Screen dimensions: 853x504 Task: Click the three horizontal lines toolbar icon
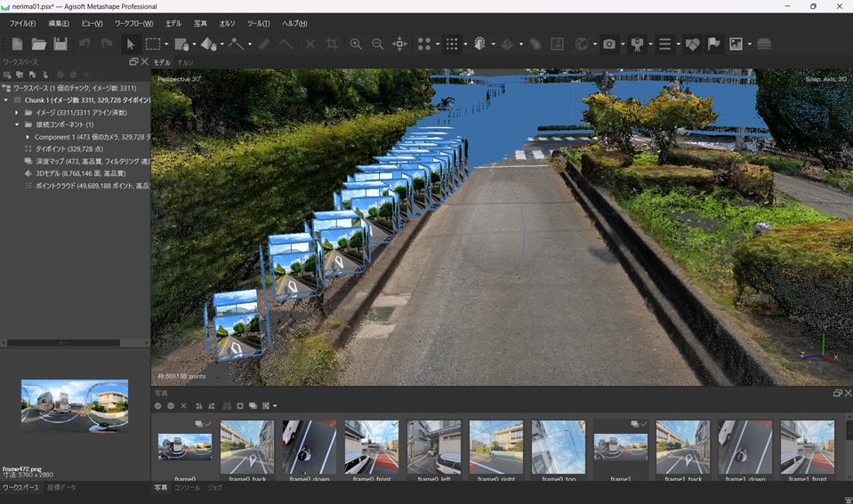point(664,44)
